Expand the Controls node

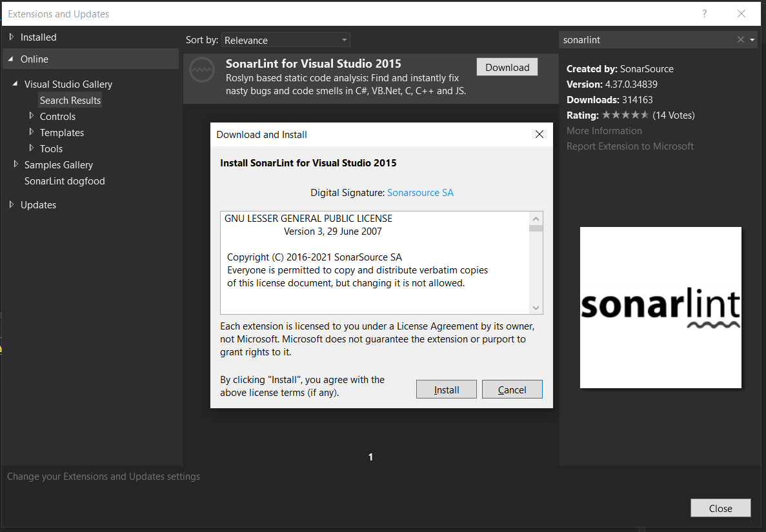(31, 116)
